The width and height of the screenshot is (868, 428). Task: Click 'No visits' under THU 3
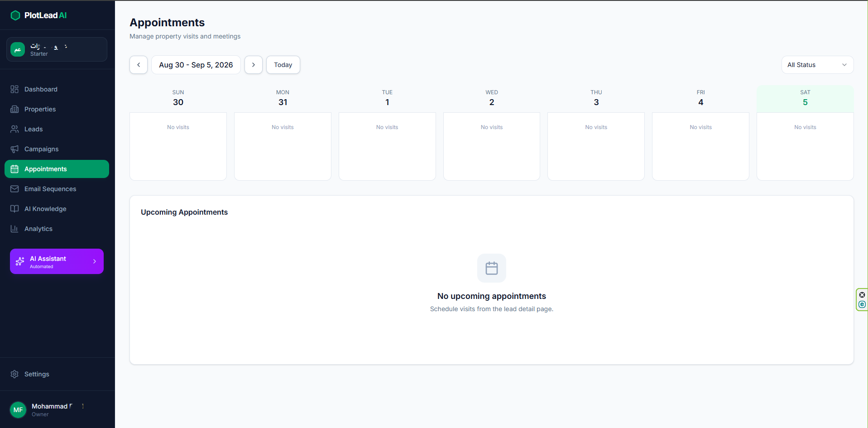596,127
